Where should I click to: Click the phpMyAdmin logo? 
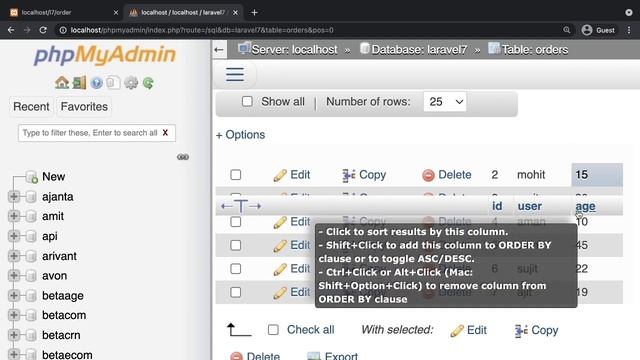[x=105, y=55]
